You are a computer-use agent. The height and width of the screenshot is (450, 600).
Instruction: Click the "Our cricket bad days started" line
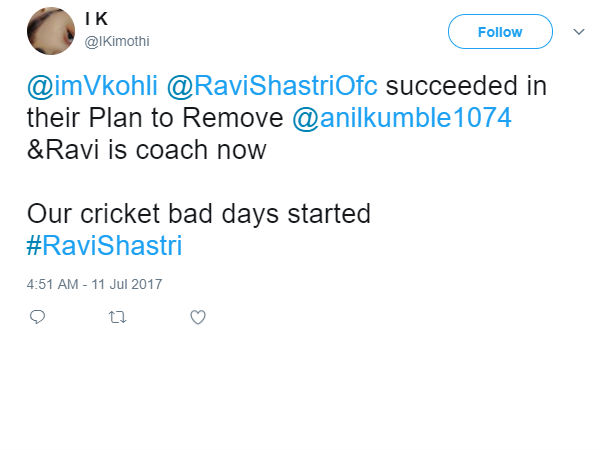[x=199, y=214]
